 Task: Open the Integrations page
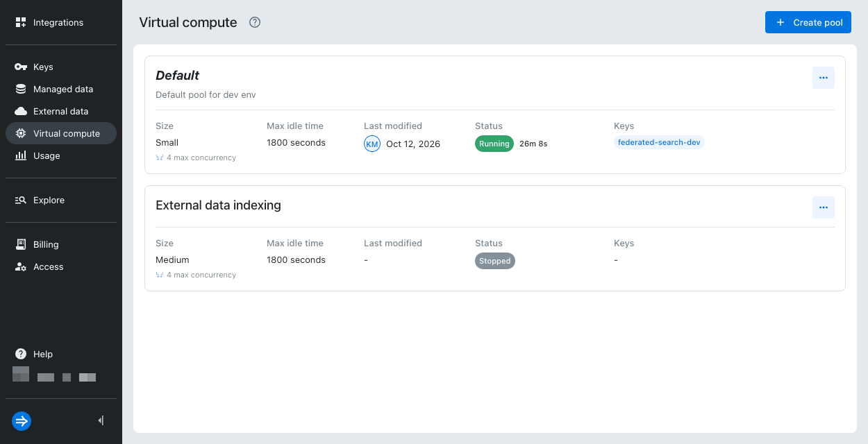pyautogui.click(x=61, y=22)
